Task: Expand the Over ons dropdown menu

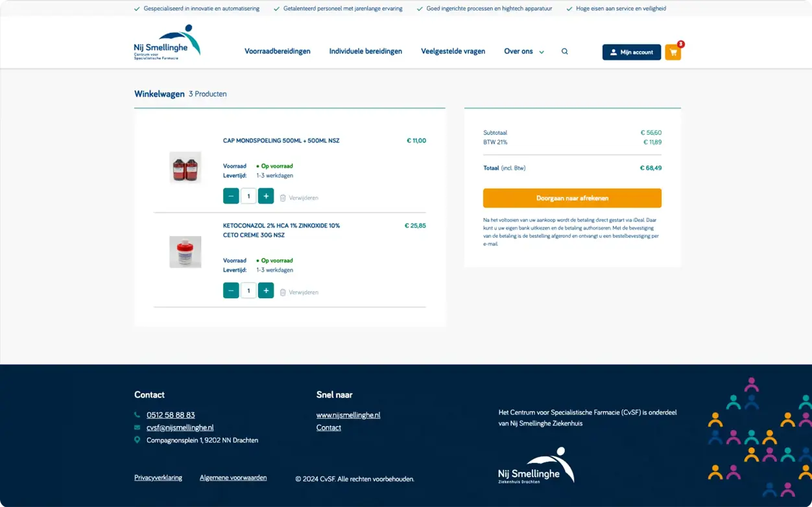Action: click(524, 52)
